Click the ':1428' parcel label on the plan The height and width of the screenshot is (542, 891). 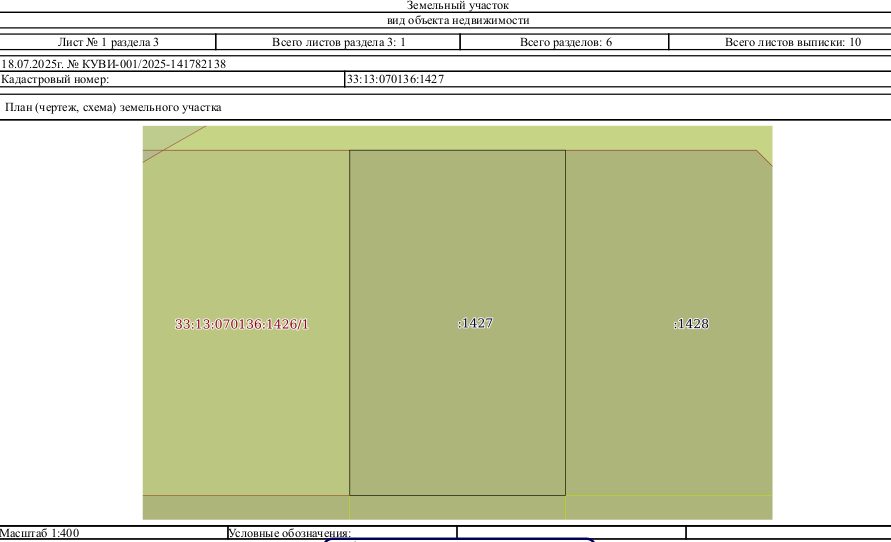(x=692, y=324)
